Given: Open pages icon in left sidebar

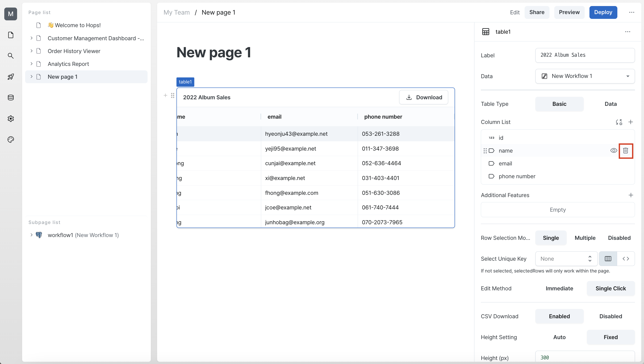Looking at the screenshot, I should (11, 35).
